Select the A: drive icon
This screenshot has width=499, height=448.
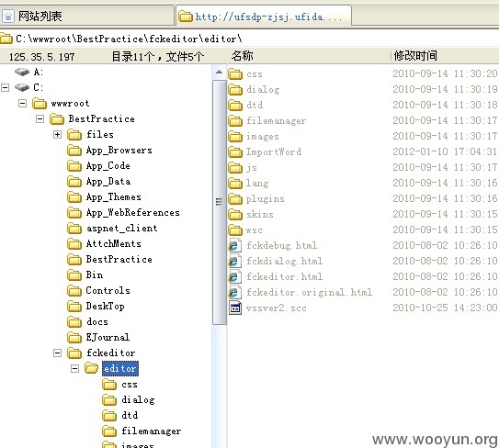coord(22,72)
